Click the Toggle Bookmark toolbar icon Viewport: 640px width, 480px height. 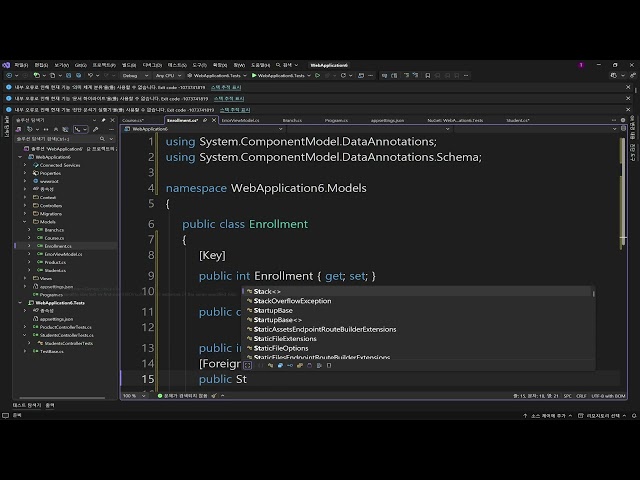click(427, 76)
